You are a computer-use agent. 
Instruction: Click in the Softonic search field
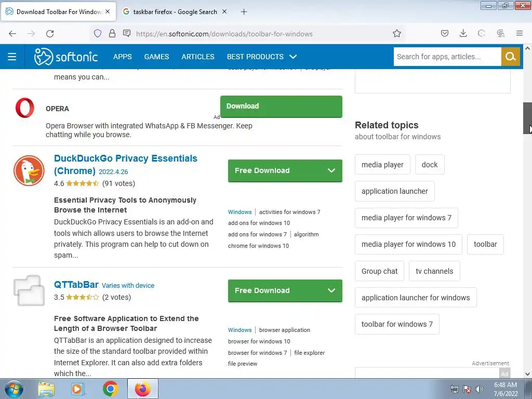pos(447,57)
